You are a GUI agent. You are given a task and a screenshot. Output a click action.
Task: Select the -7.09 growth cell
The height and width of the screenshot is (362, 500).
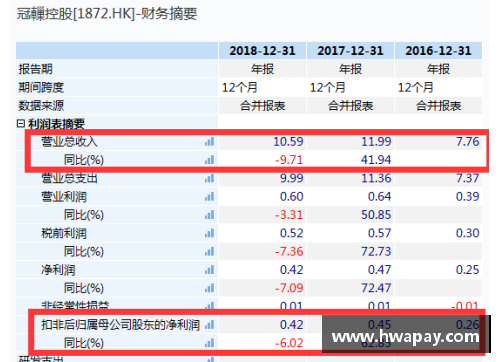pyautogui.click(x=289, y=288)
